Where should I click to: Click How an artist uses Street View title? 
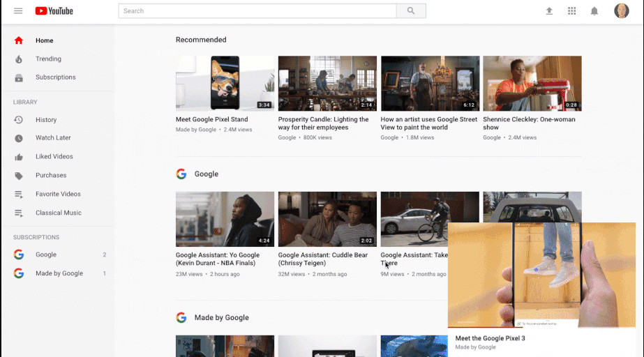[x=429, y=123]
